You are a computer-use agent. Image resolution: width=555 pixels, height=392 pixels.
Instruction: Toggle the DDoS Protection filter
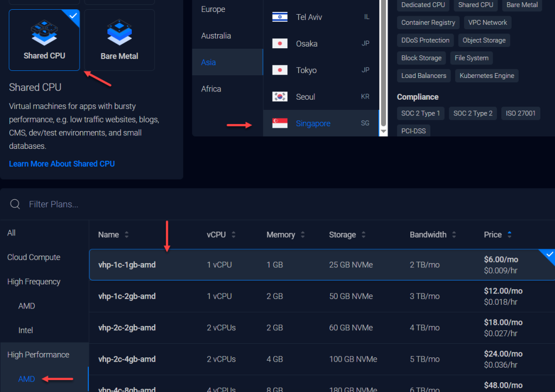point(425,40)
